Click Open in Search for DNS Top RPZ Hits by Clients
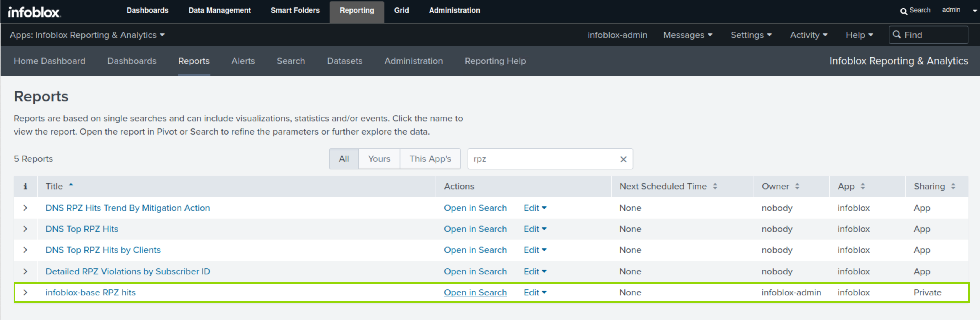The image size is (980, 320). click(x=475, y=250)
